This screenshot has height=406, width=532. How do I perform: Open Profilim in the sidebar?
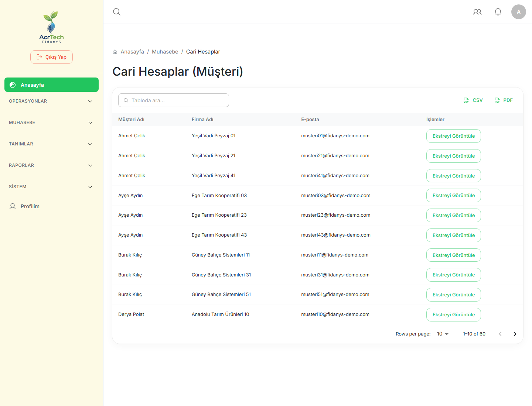51,206
